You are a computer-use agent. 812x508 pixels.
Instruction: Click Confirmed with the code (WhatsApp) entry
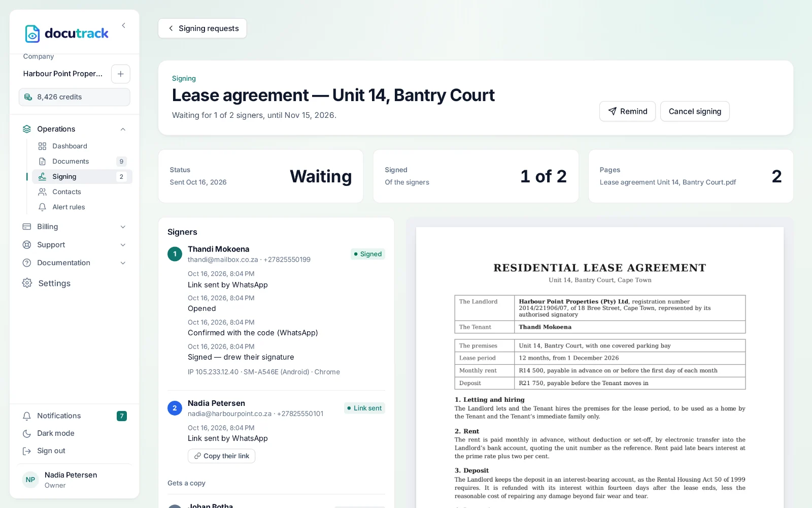[x=253, y=333]
